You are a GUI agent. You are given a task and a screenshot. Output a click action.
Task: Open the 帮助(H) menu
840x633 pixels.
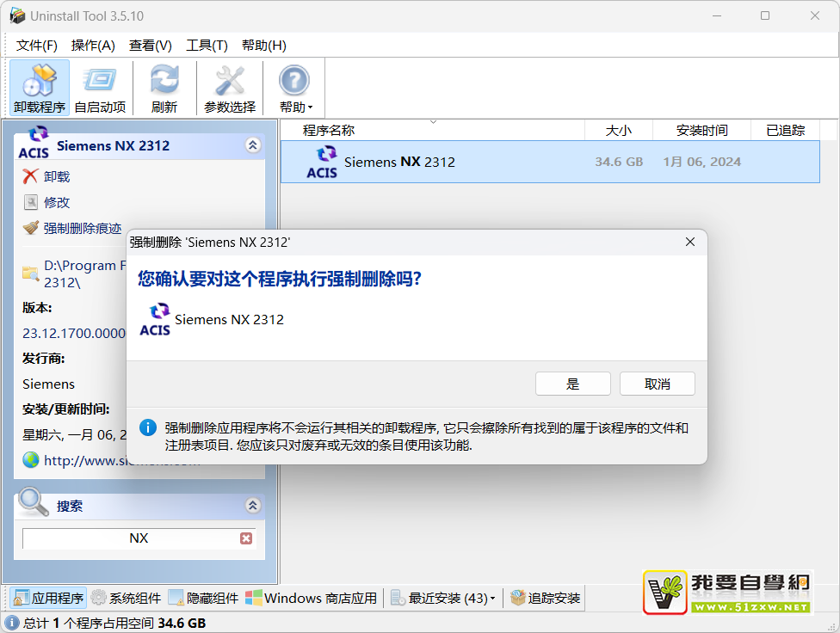click(x=264, y=46)
